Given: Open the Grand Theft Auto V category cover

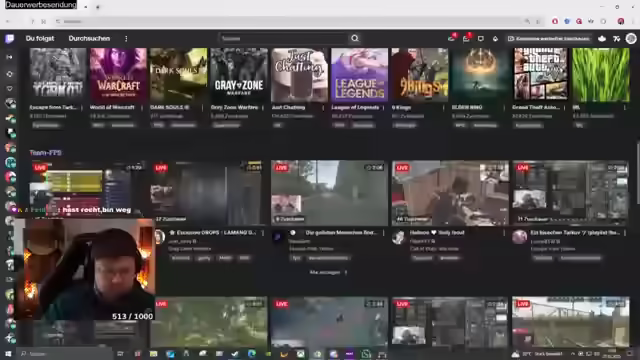Looking at the screenshot, I should pyautogui.click(x=540, y=74).
